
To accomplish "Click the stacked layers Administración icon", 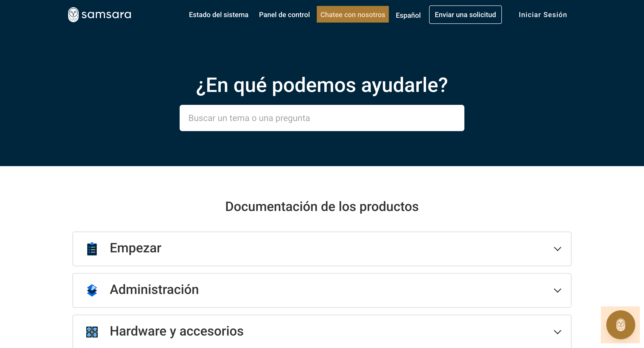I will tap(92, 290).
